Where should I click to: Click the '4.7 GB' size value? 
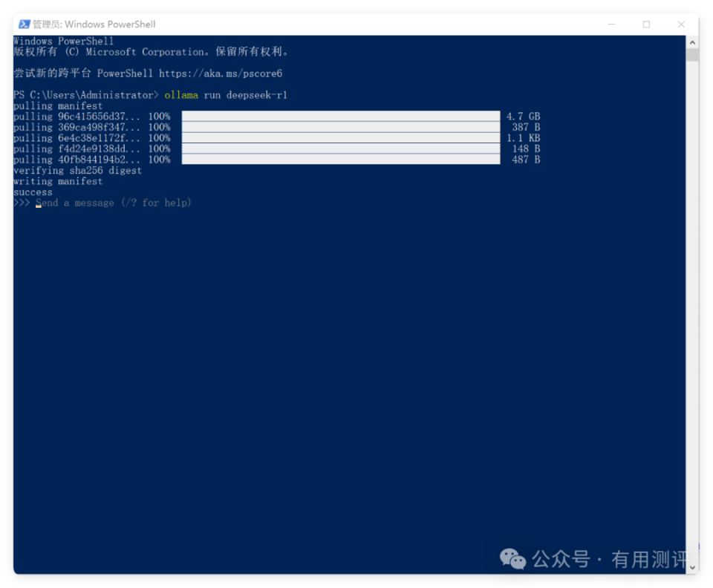(524, 117)
